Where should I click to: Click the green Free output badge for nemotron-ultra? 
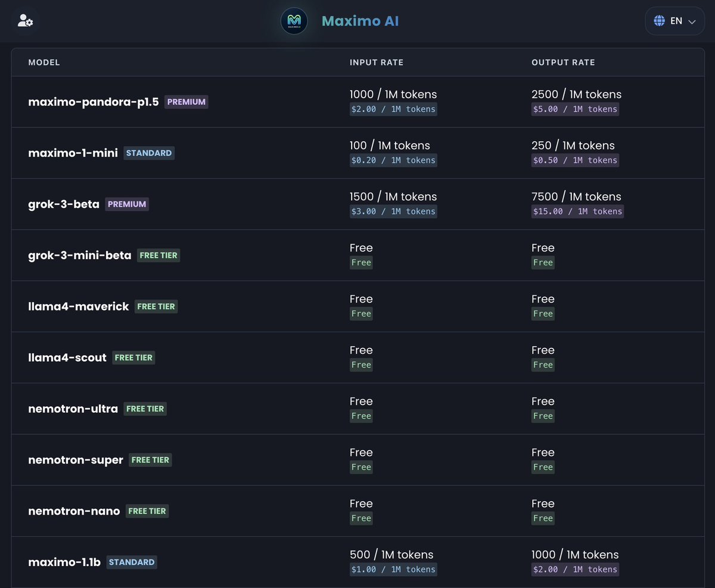coord(543,416)
